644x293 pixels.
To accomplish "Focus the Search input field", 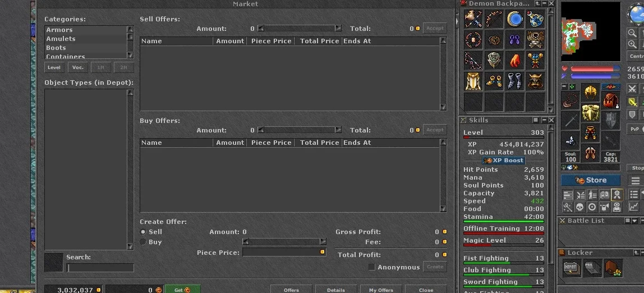I will 100,268.
